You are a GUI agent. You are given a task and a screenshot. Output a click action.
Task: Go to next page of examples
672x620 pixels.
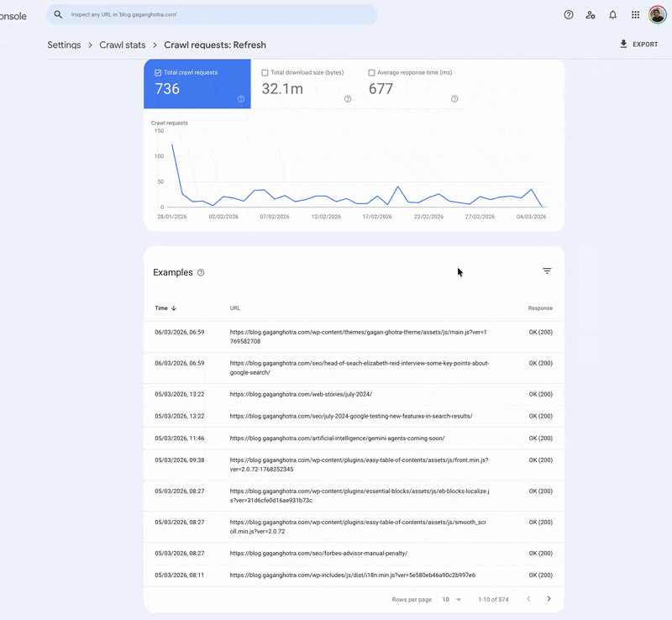(x=549, y=599)
